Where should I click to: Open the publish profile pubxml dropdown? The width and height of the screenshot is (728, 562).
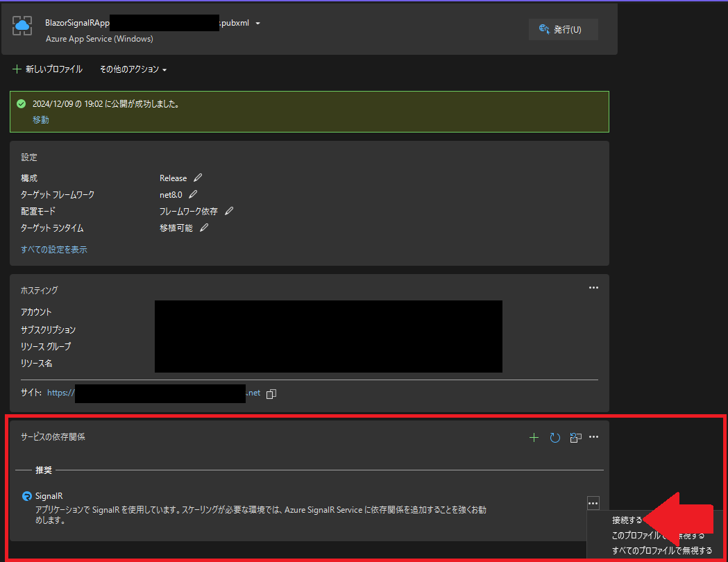[x=258, y=23]
